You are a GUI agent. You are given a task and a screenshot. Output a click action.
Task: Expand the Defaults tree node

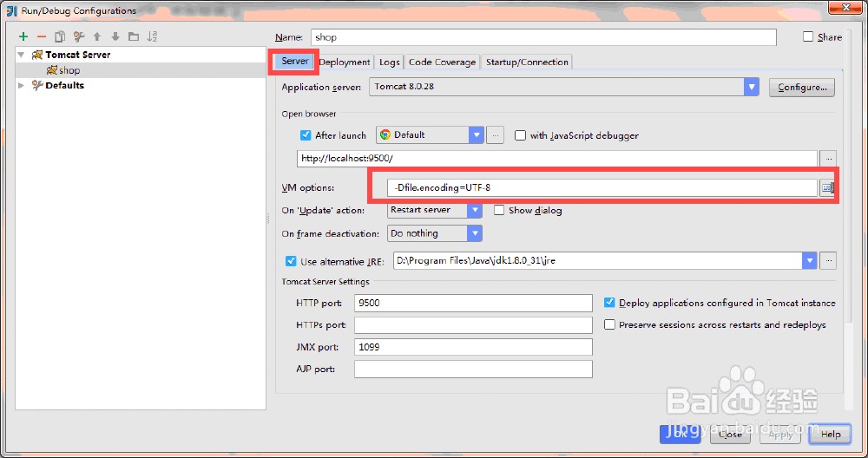[21, 85]
